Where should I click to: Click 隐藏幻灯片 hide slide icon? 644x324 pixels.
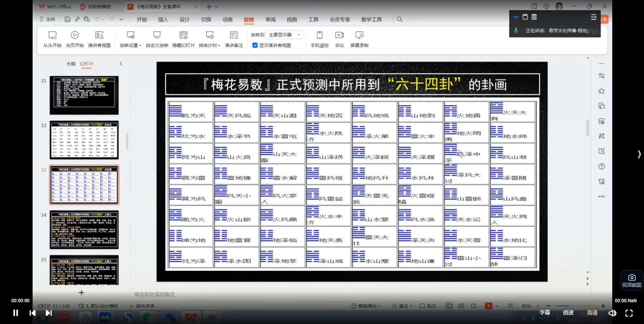tap(184, 35)
